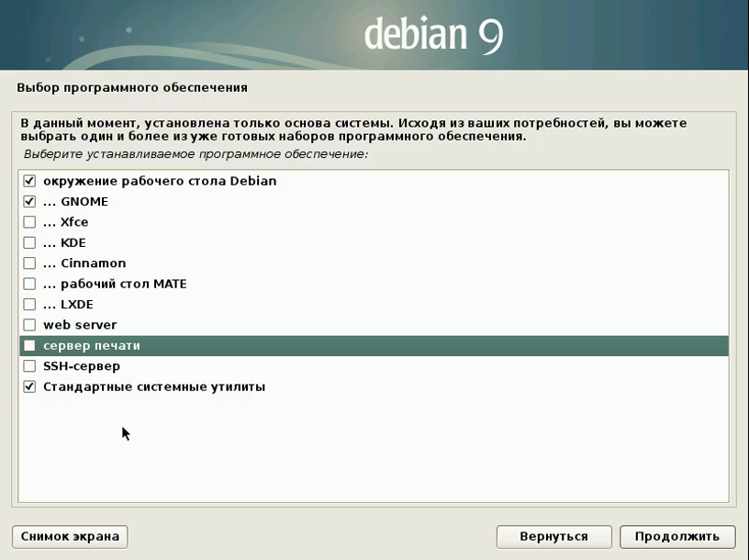This screenshot has width=749, height=560.
Task: Select the 'web server' row text
Action: click(80, 325)
